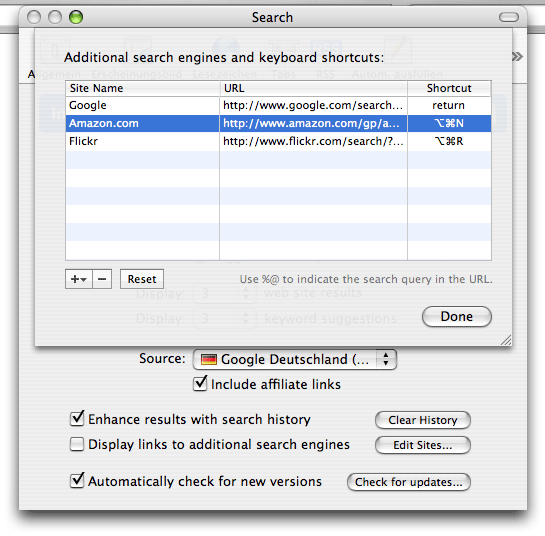Click the green zoom window button
Screen dimensions: 545x536
tap(76, 17)
